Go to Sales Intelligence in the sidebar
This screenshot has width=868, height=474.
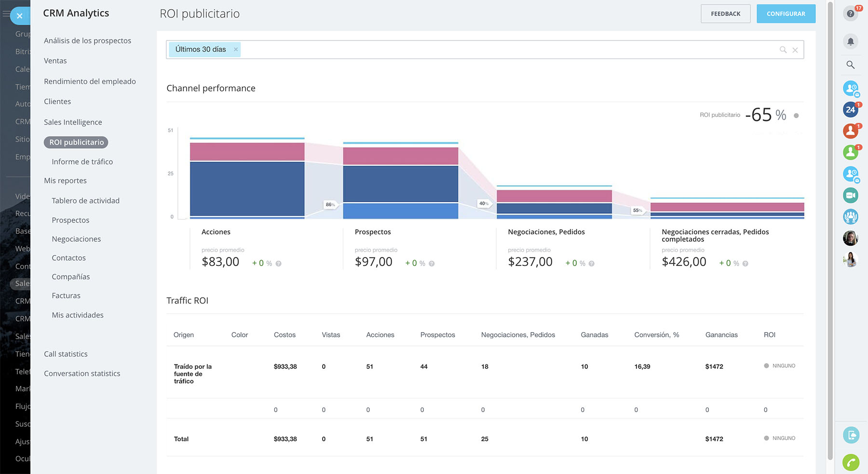click(x=73, y=122)
